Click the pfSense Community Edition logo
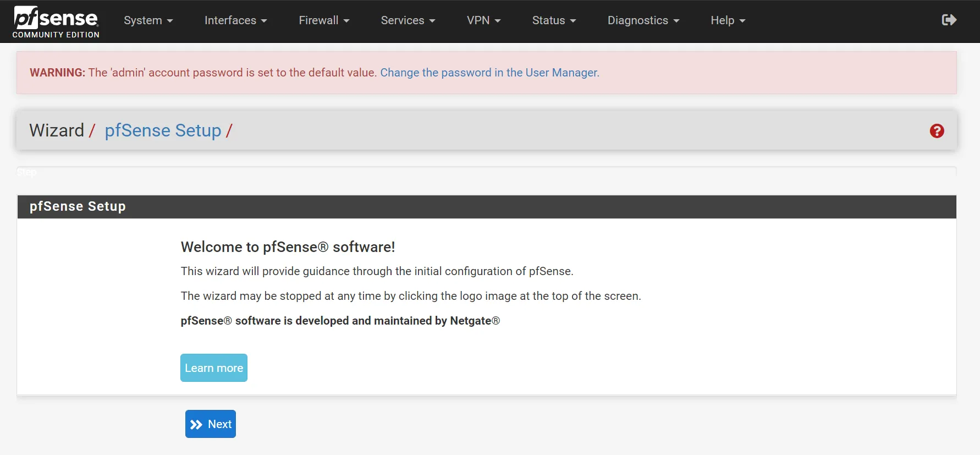Screen dimensions: 980x455 pyautogui.click(x=56, y=22)
